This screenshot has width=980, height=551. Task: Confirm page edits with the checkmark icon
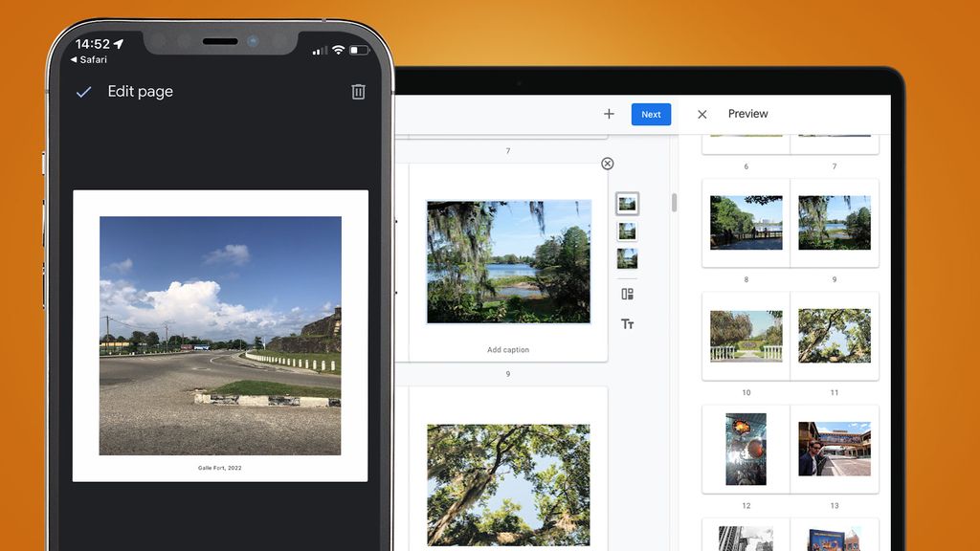(x=82, y=92)
